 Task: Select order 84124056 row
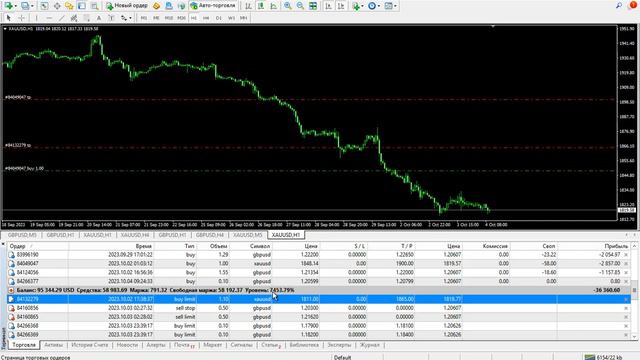pyautogui.click(x=319, y=272)
